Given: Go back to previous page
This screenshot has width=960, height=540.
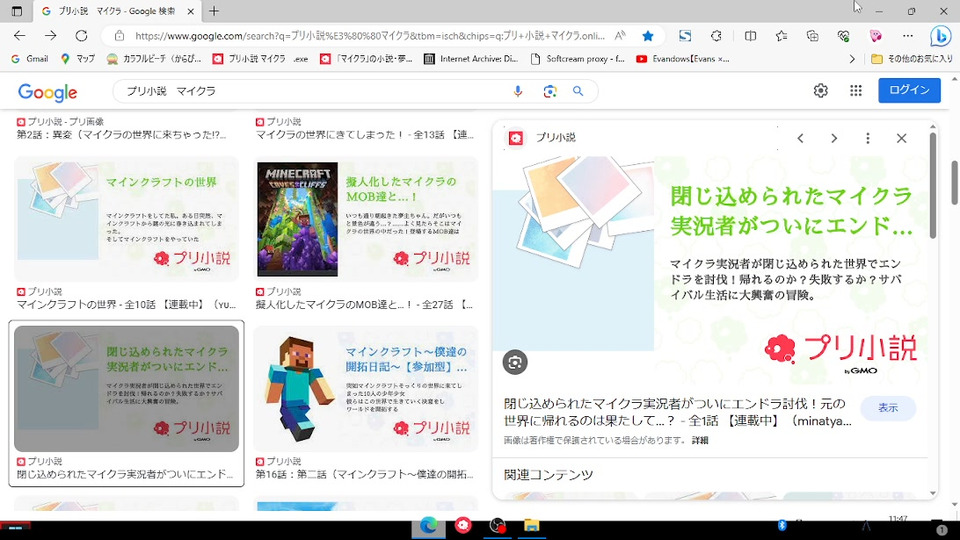Looking at the screenshot, I should coord(20,36).
